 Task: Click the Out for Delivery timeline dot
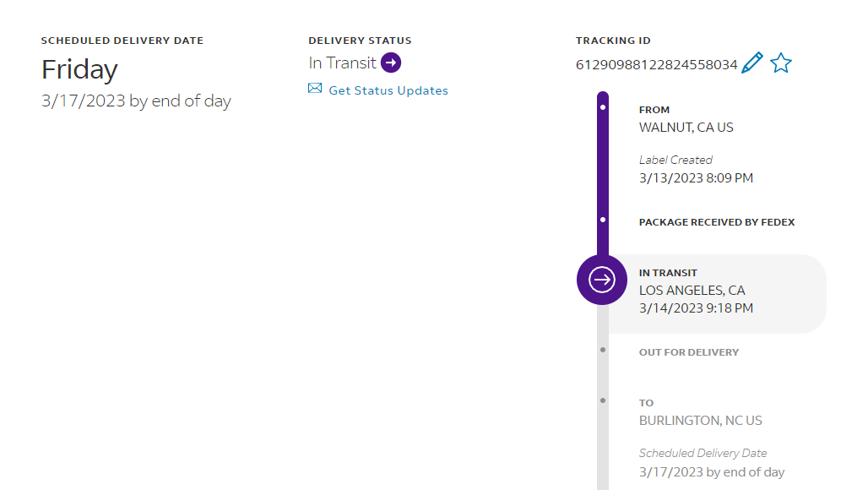pyautogui.click(x=602, y=349)
